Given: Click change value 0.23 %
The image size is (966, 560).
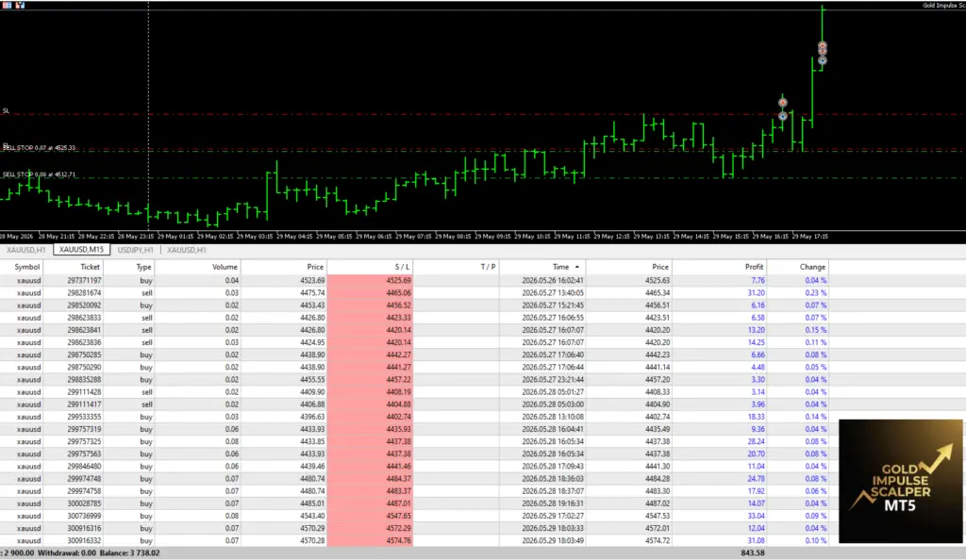Looking at the screenshot, I should [x=816, y=293].
